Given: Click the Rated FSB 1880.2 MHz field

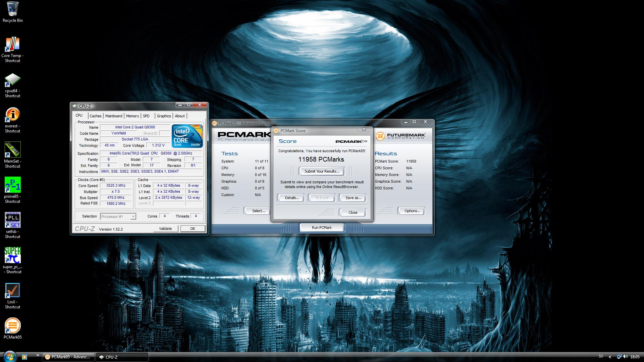Looking at the screenshot, I should (116, 203).
